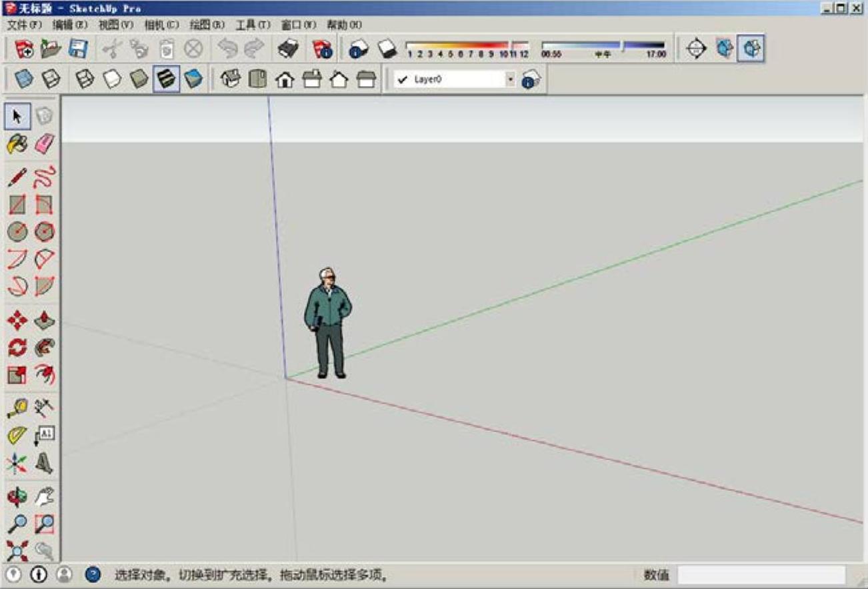The image size is (868, 589).
Task: Select the Tape Measure tool
Action: (17, 408)
